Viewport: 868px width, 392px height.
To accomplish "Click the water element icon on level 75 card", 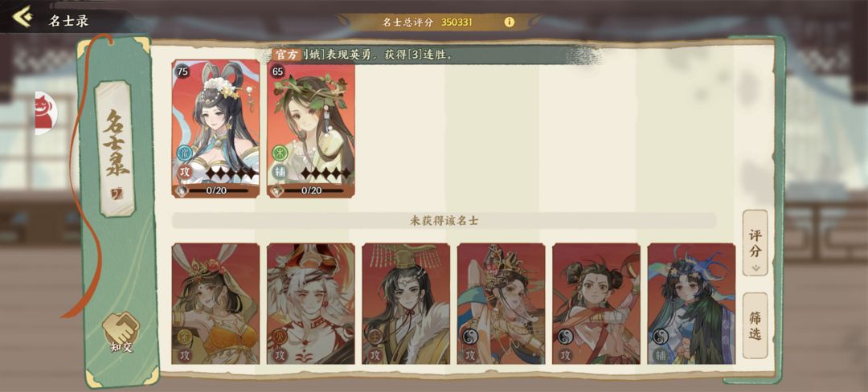I will click(184, 153).
